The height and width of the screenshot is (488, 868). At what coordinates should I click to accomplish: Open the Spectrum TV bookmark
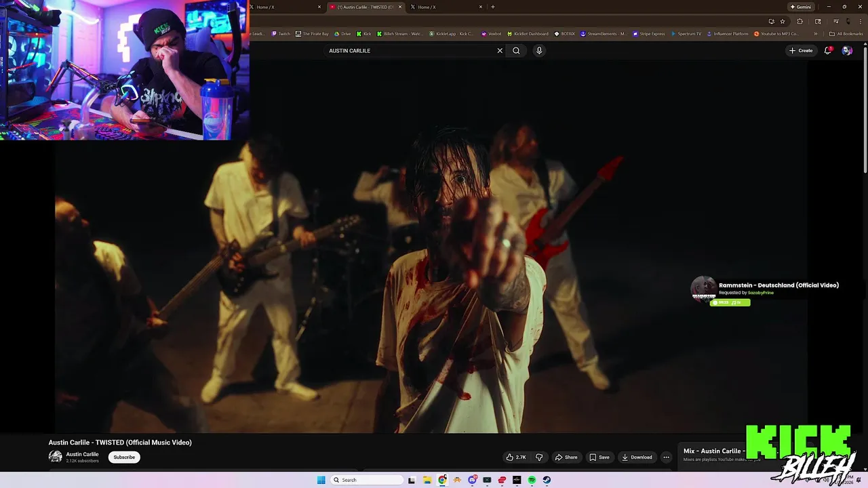(x=686, y=34)
